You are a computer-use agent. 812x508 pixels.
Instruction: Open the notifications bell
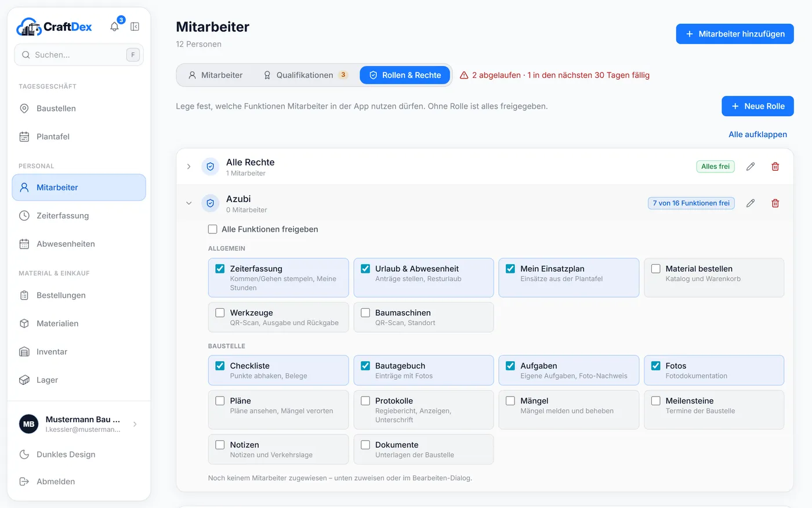pyautogui.click(x=115, y=27)
